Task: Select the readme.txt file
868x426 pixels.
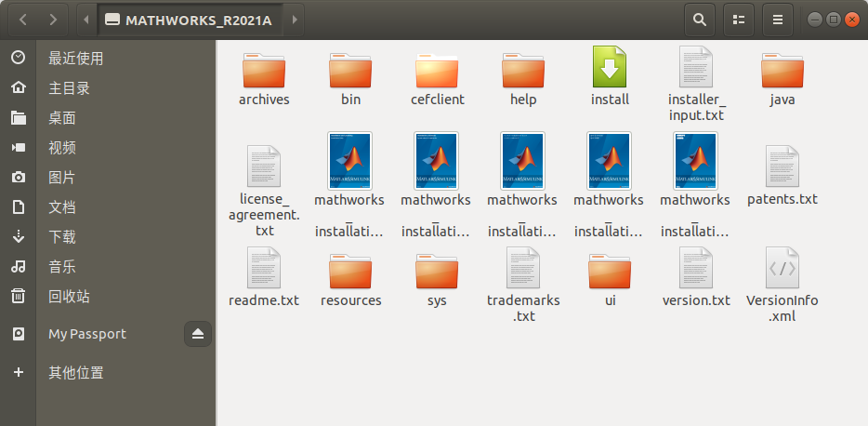Action: (264, 277)
